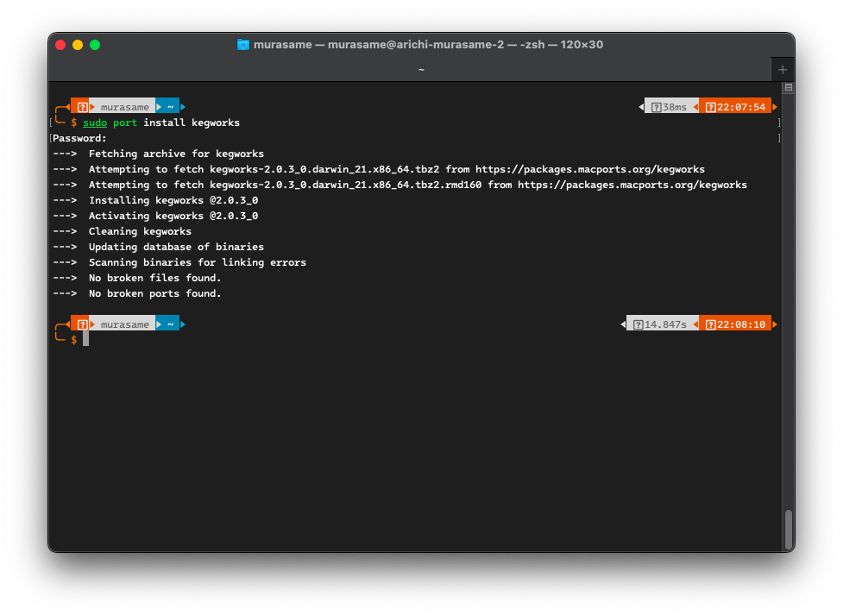The height and width of the screenshot is (616, 843).
Task: Click the 14.847s duration segment
Action: click(x=660, y=324)
